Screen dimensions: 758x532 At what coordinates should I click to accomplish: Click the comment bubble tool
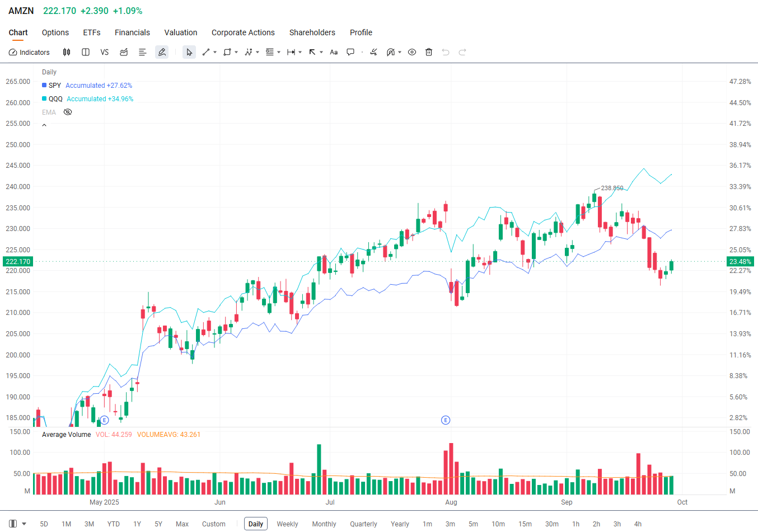coord(350,52)
